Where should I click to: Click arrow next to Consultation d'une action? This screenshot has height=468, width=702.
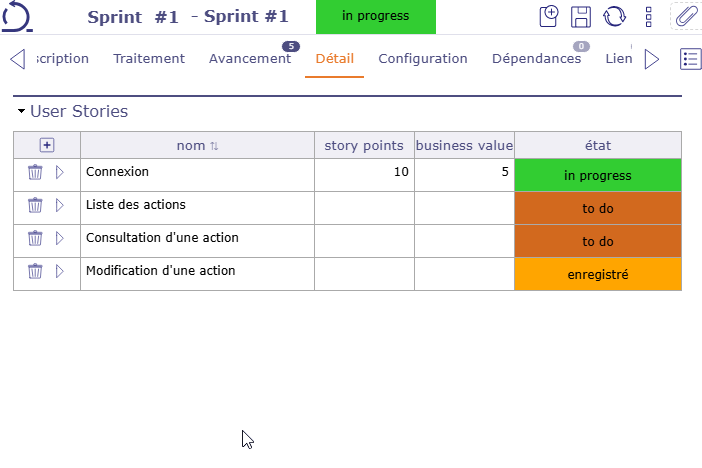[59, 238]
